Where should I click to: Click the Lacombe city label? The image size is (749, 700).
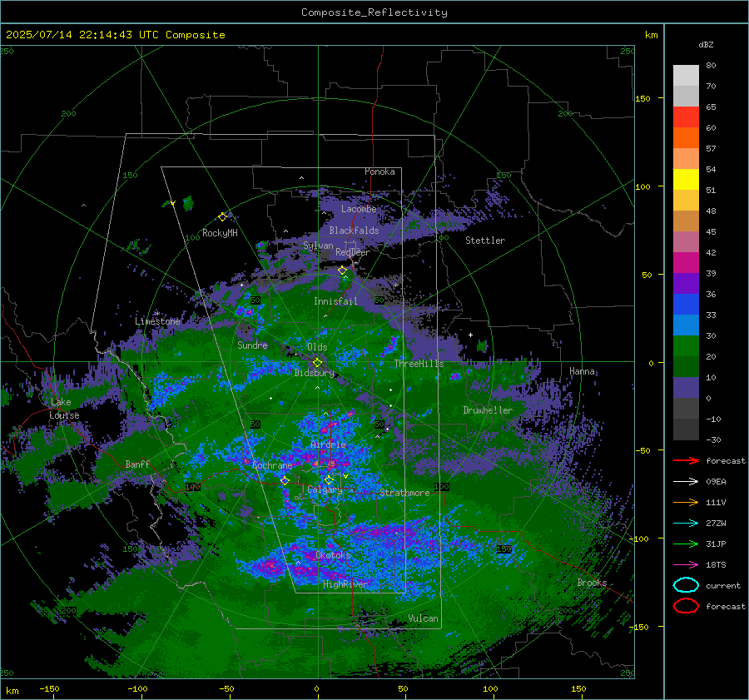(x=358, y=209)
